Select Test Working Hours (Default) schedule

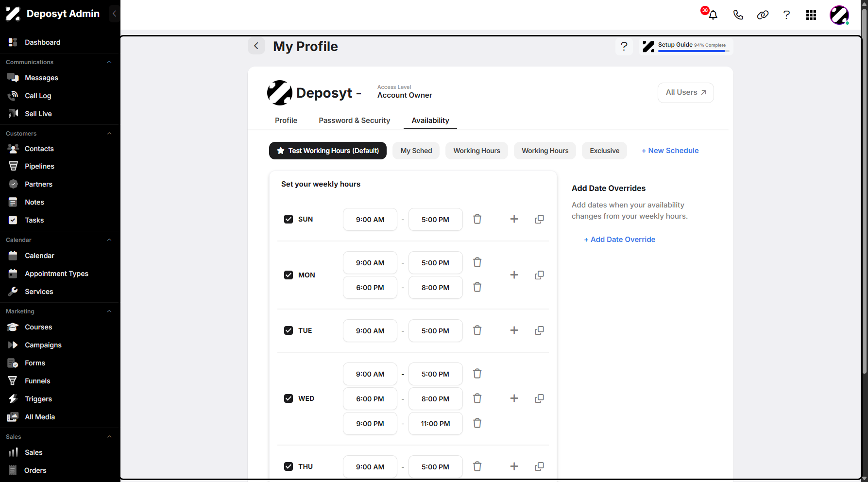click(328, 151)
